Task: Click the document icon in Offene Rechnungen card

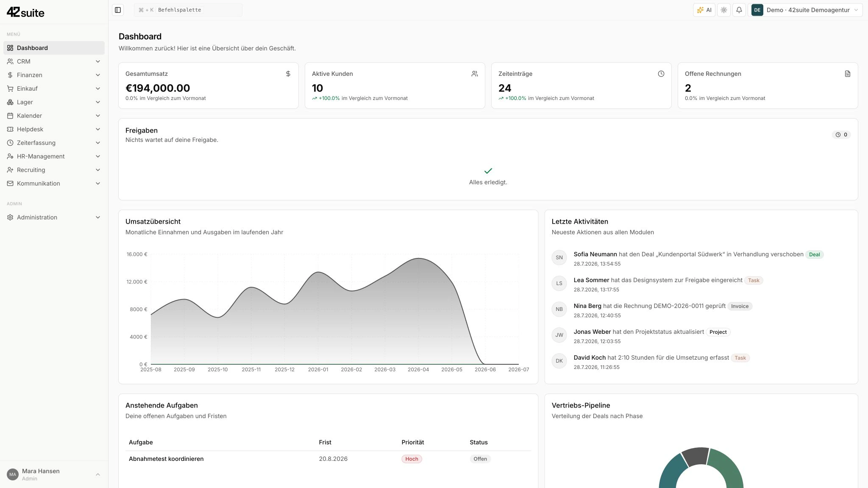Action: tap(848, 74)
